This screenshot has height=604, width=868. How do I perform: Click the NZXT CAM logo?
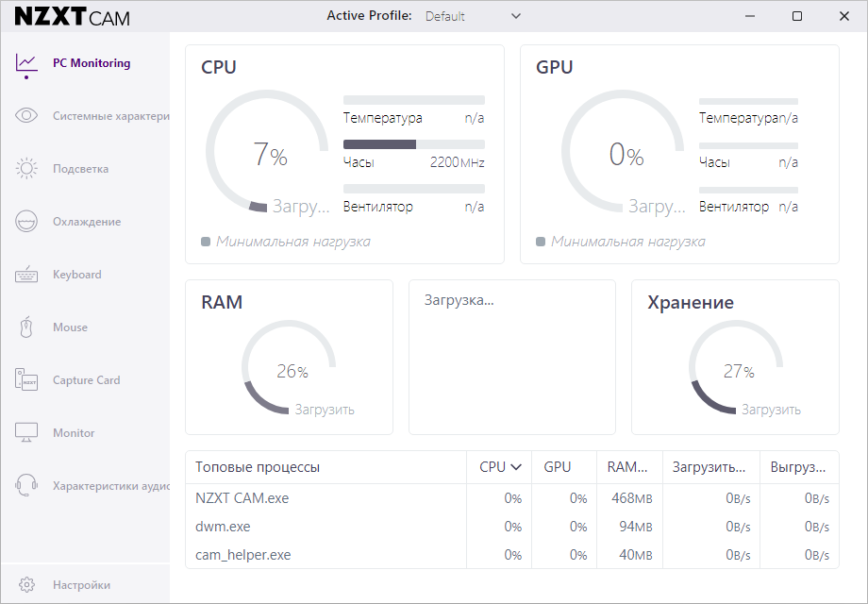(x=73, y=17)
